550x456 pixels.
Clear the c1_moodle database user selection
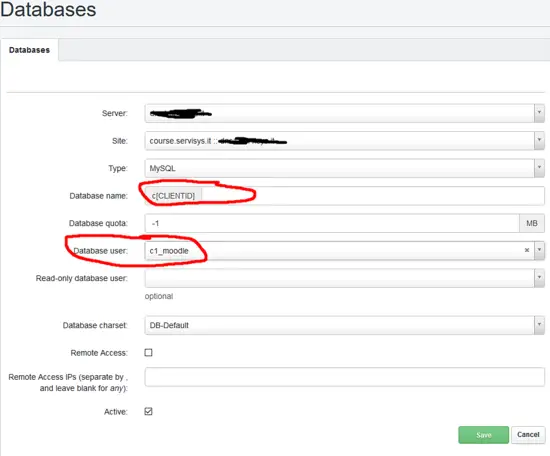tap(526, 250)
